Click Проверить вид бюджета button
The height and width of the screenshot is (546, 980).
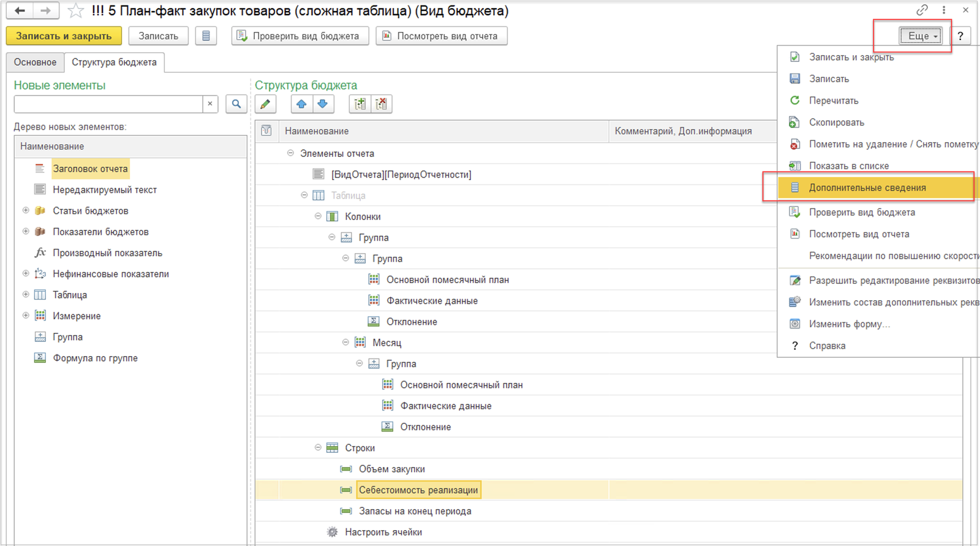(300, 36)
